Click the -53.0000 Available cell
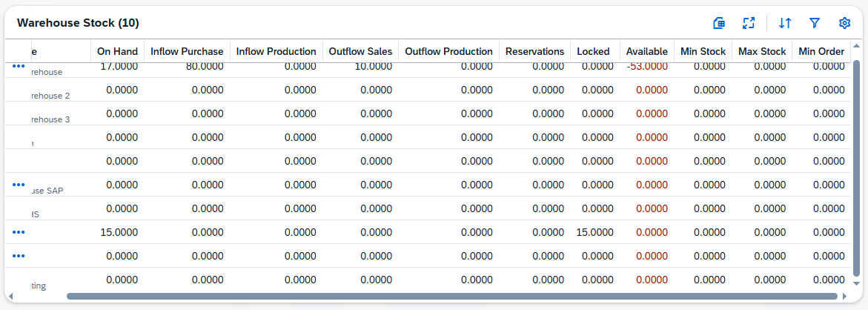 [x=646, y=67]
